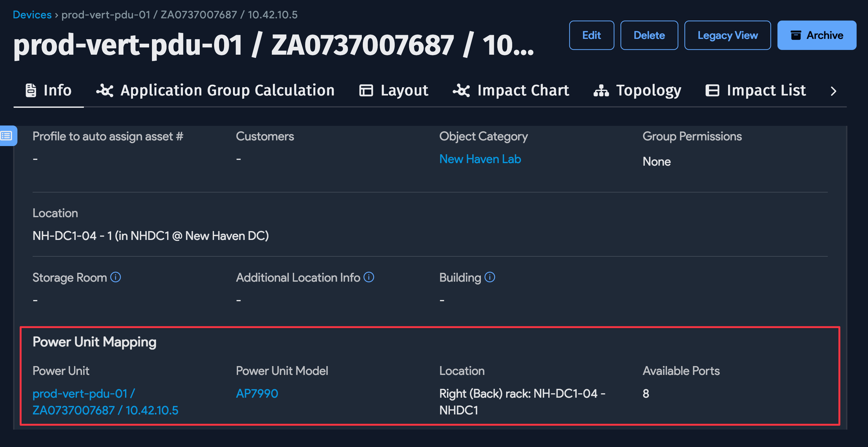Viewport: 868px width, 447px height.
Task: Click the Topology hierarchy icon
Action: (x=601, y=90)
